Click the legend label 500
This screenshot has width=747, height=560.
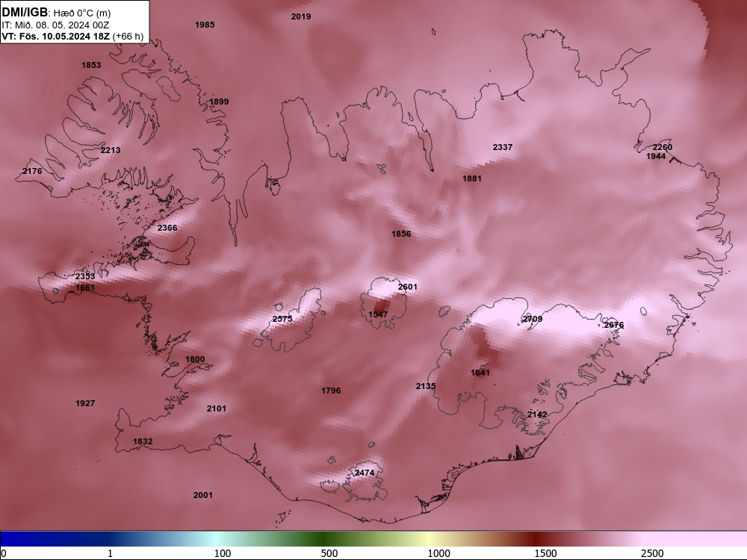[329, 553]
